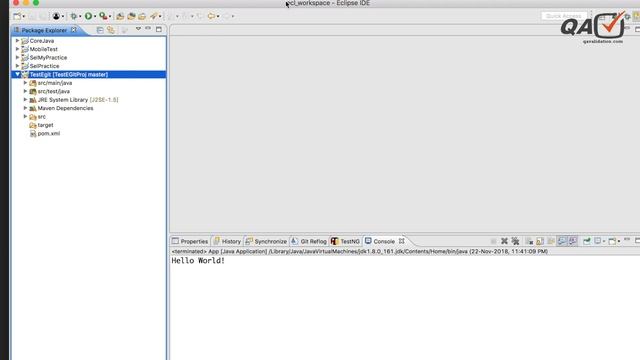Screen dimensions: 640x360
Task: Click the black round profile toolbar icon
Action: pyautogui.click(x=56, y=16)
